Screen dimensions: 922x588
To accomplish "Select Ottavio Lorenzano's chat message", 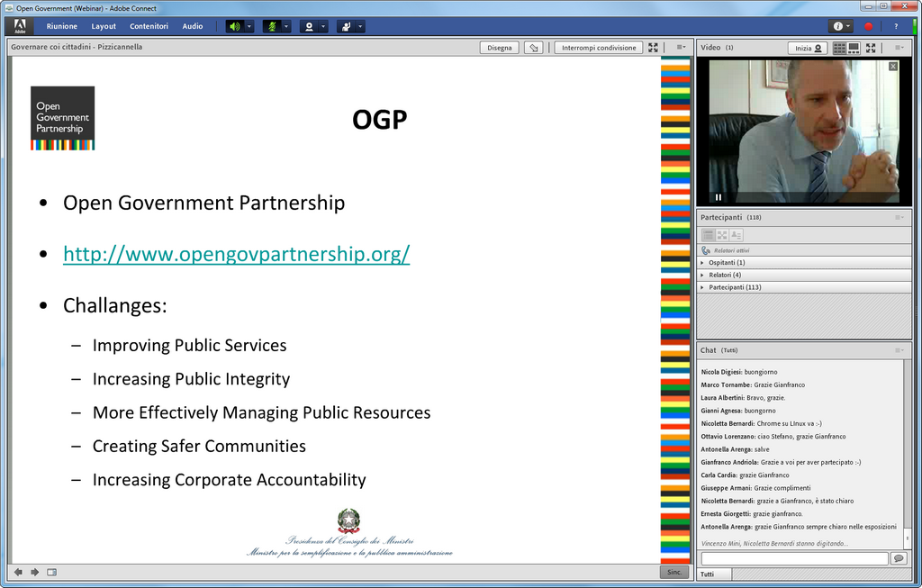I will point(773,437).
